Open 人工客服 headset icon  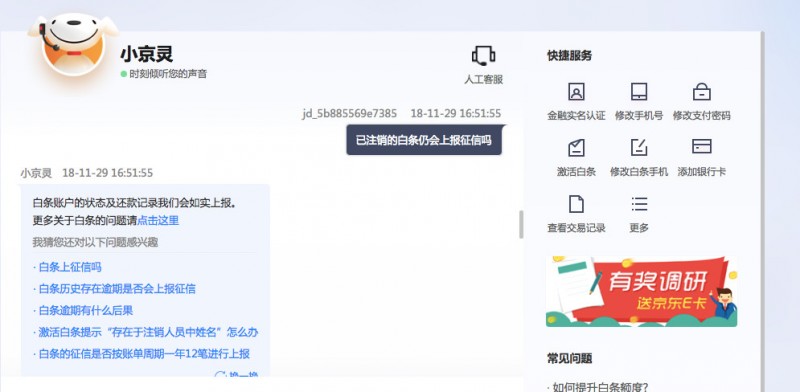point(483,55)
